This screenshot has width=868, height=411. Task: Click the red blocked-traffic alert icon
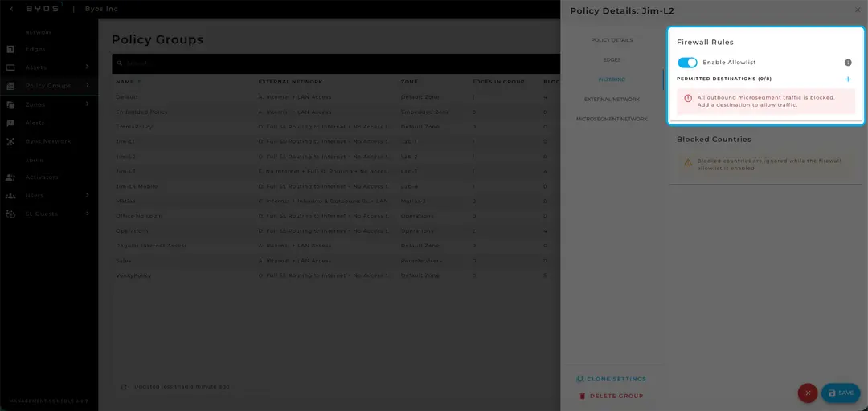(x=688, y=98)
